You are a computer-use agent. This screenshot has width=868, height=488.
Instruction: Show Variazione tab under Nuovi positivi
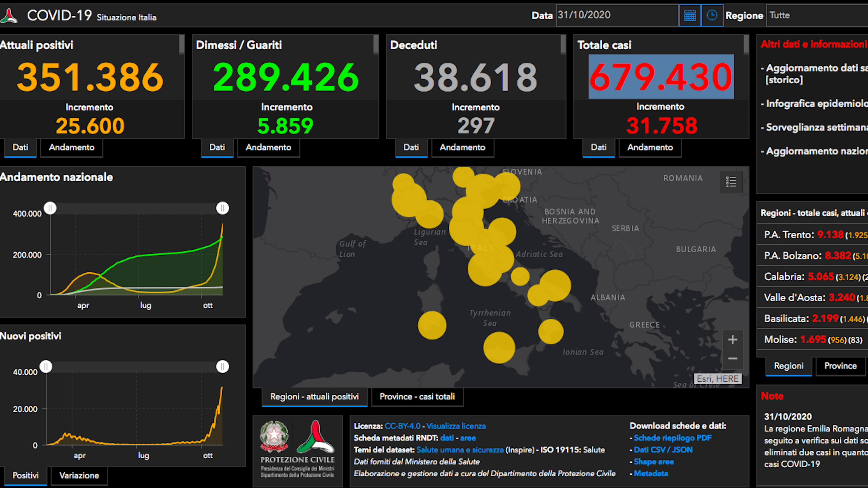(x=79, y=476)
